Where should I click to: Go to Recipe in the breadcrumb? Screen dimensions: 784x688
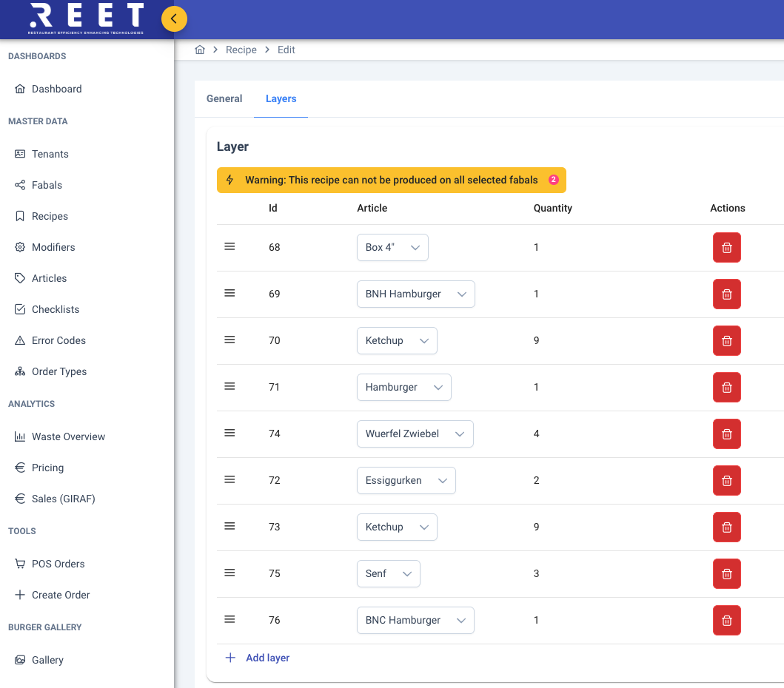(x=241, y=50)
